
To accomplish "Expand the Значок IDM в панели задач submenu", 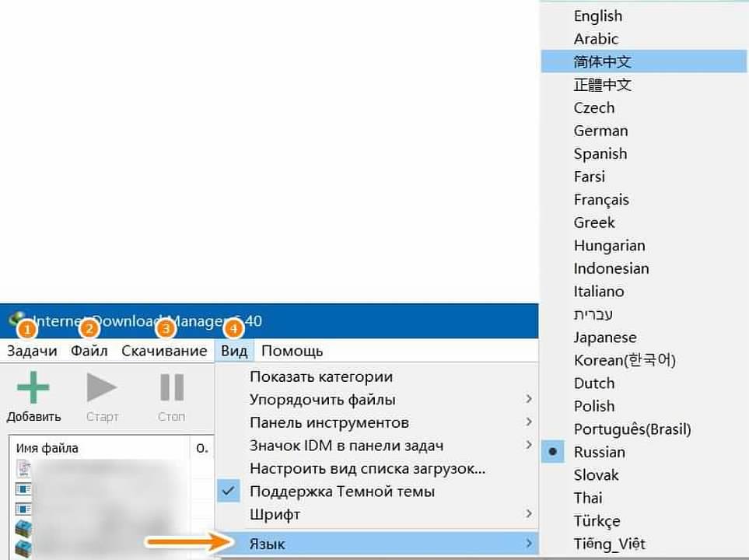I will pyautogui.click(x=528, y=445).
